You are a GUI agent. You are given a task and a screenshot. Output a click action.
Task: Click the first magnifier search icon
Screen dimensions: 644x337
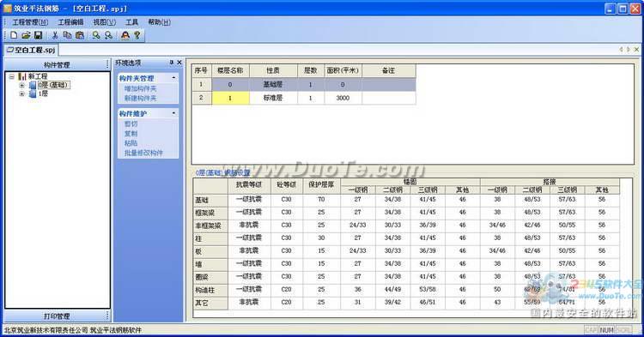coord(96,35)
